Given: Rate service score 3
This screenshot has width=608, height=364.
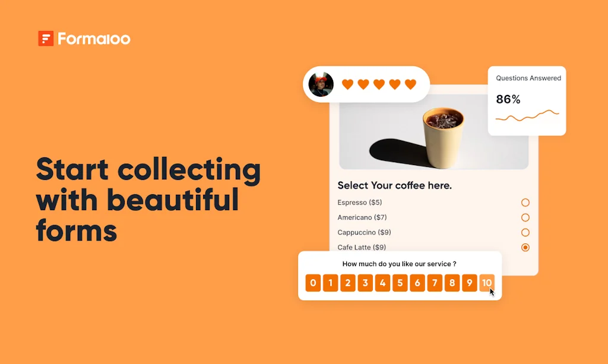Looking at the screenshot, I should (x=365, y=283).
